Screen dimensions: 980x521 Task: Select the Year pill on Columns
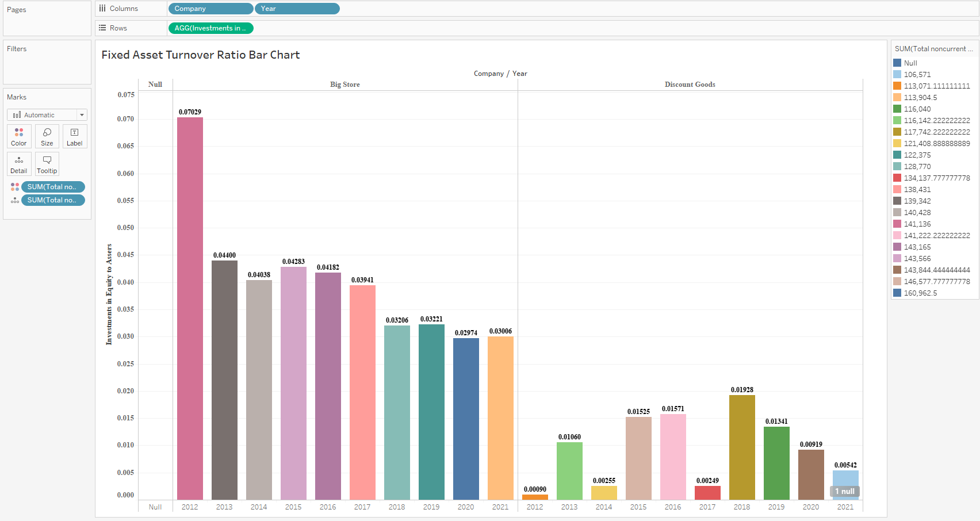[297, 9]
